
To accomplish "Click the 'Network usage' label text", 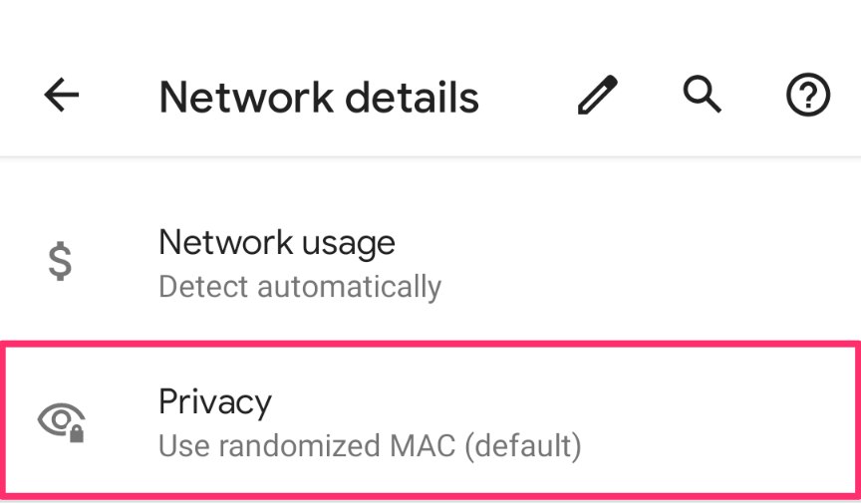I will pos(277,242).
